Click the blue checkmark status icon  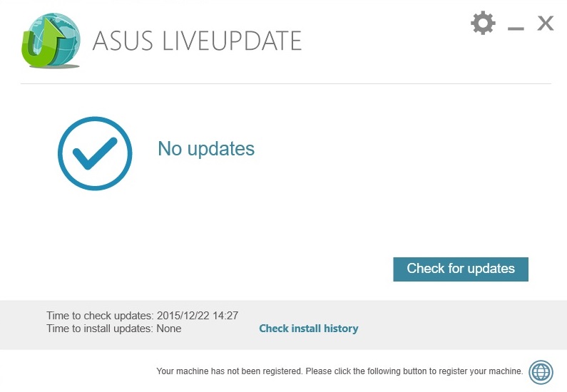(x=95, y=153)
